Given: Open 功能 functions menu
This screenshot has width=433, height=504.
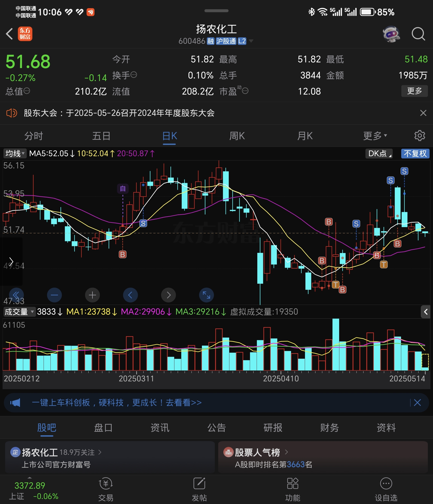Looking at the screenshot, I should pyautogui.click(x=293, y=490).
